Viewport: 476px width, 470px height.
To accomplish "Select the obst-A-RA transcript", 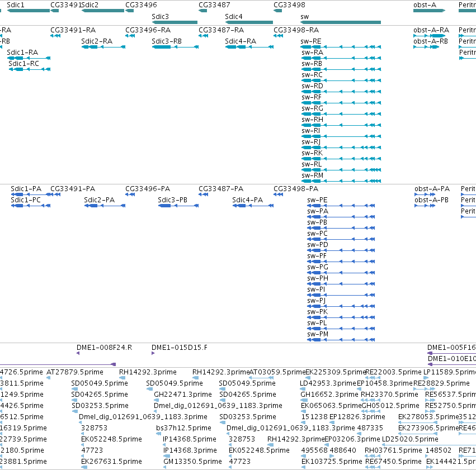I will (x=429, y=36).
